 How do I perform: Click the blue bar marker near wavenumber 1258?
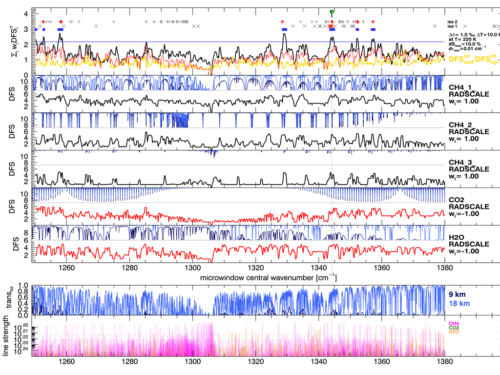coord(60,30)
